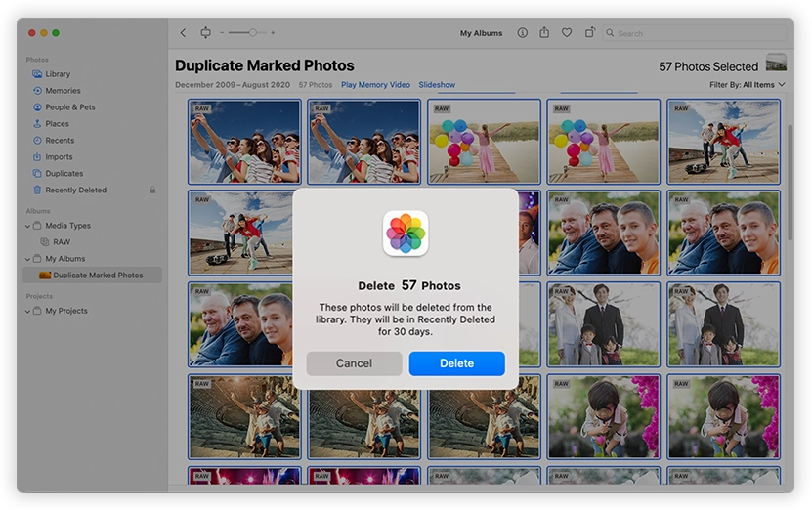Image resolution: width=812 pixels, height=510 pixels.
Task: Open the Filter By: All Items dropdown
Action: click(748, 84)
